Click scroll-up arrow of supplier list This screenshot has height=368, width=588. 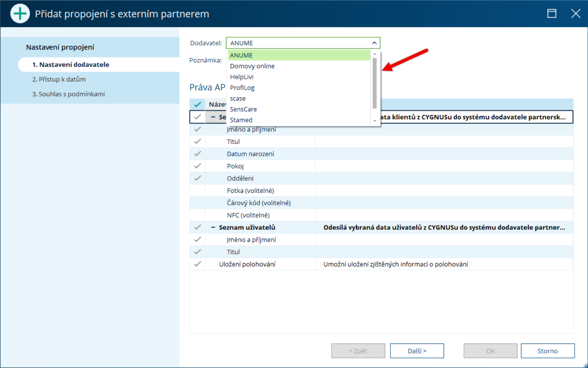point(375,54)
